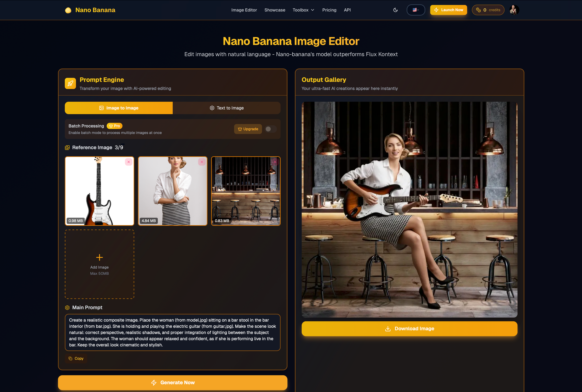The height and width of the screenshot is (392, 582).
Task: Click the plus icon to add image
Action: [99, 257]
